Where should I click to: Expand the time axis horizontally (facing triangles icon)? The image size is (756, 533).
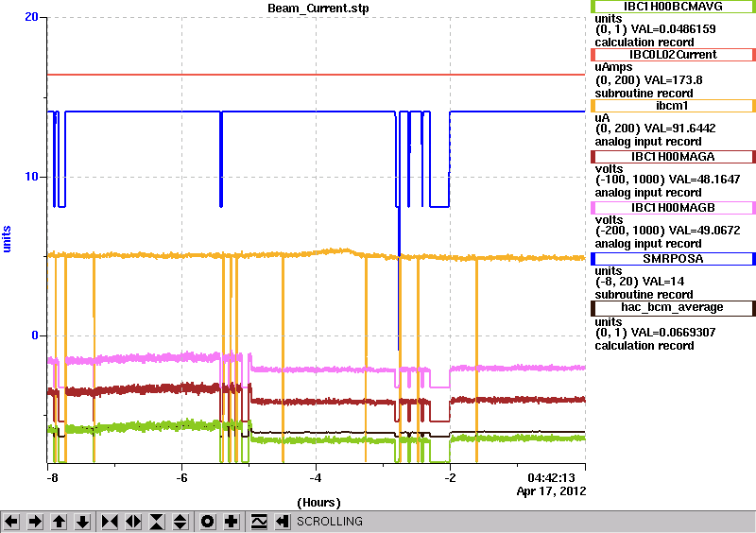pos(133,522)
